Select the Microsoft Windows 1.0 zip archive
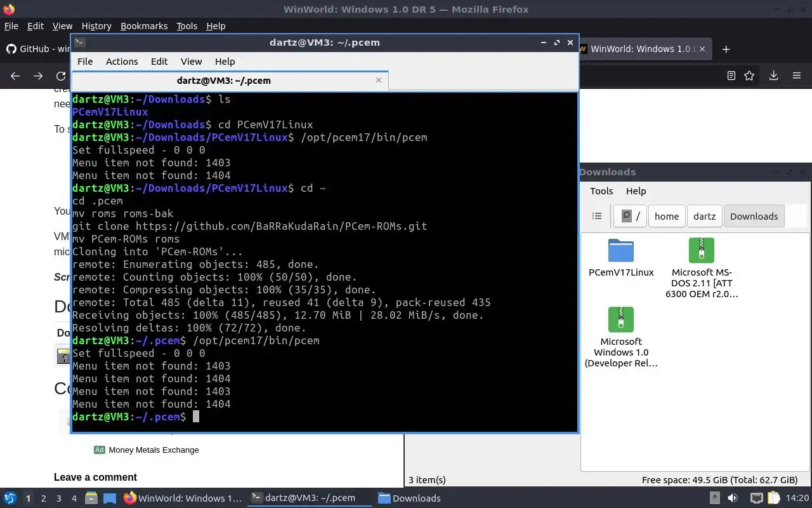The height and width of the screenshot is (508, 812). pyautogui.click(x=621, y=319)
